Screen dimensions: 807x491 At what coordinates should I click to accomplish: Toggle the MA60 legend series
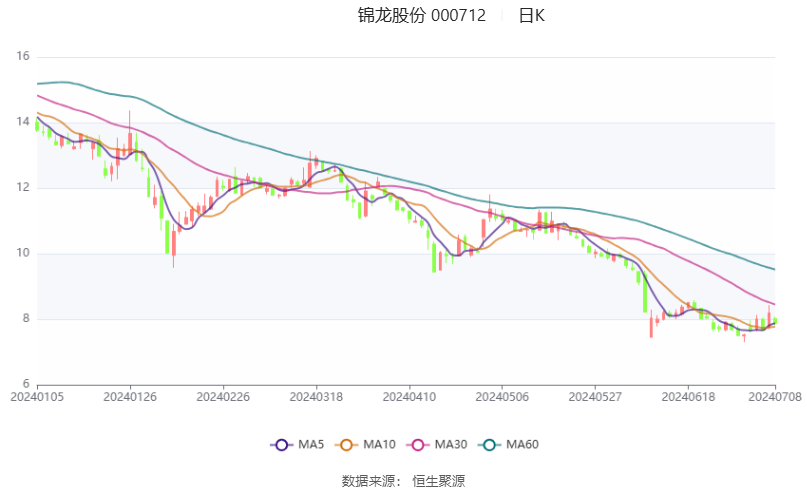click(x=508, y=445)
